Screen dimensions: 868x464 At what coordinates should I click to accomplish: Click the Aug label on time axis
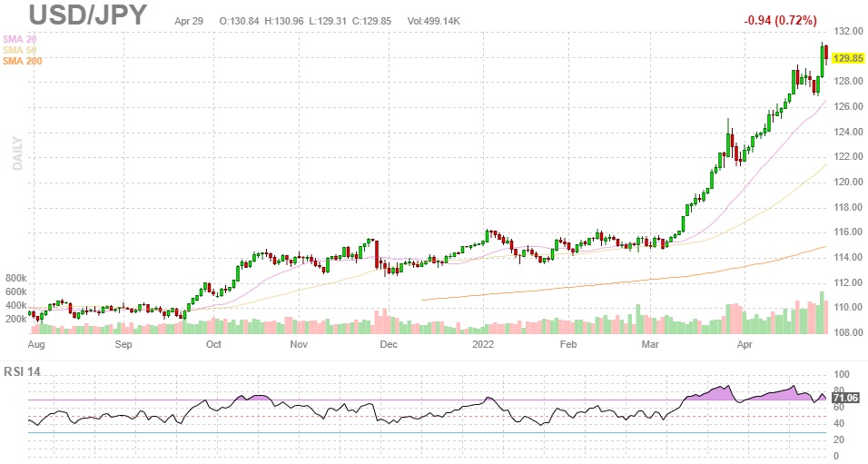click(36, 344)
